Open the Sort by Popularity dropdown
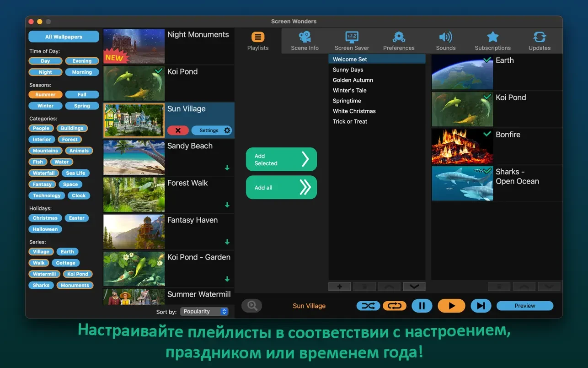 click(x=205, y=312)
